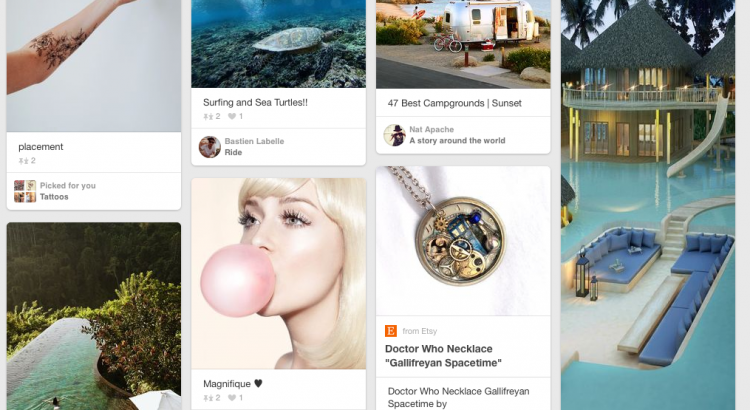Click the Bastien Labelle user name
Screen dimensions: 750x410
tap(254, 141)
